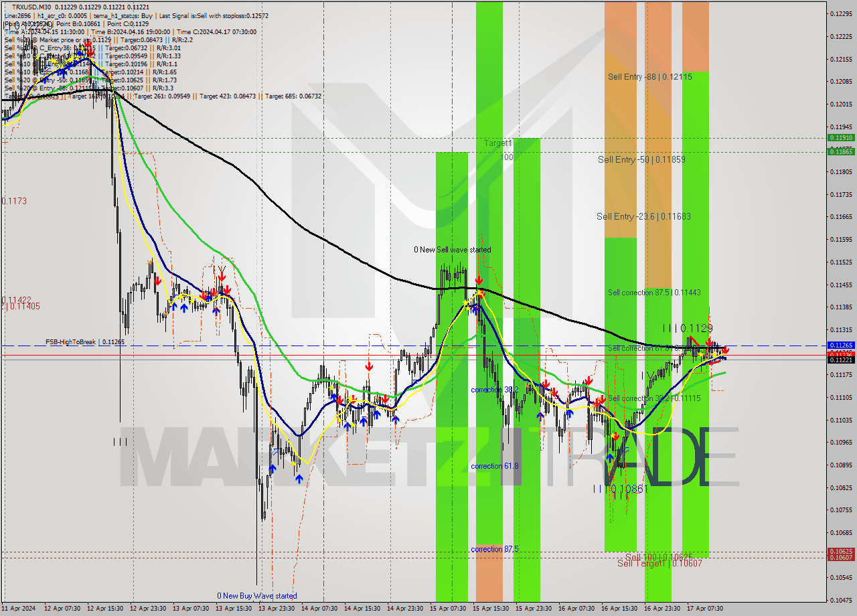Image resolution: width=857 pixels, height=616 pixels.
Task: Click the 'Sell correction 87.5 | 0.11443' label
Action: [x=654, y=293]
